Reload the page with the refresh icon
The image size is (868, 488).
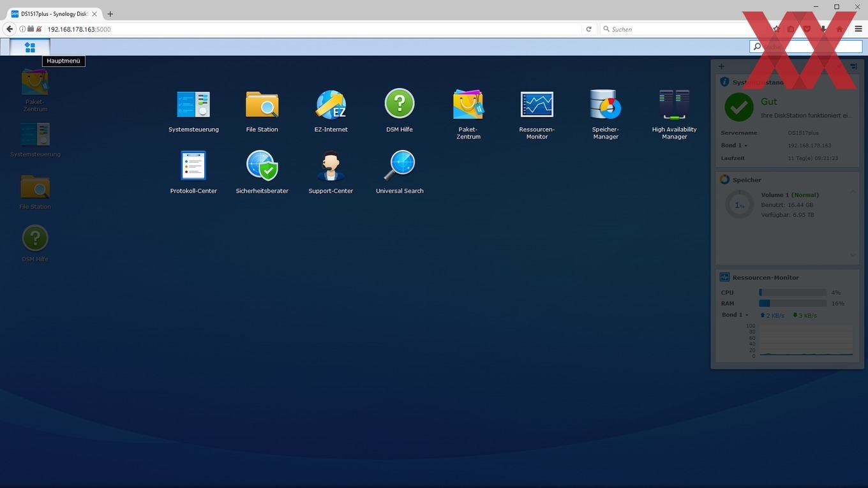(588, 29)
